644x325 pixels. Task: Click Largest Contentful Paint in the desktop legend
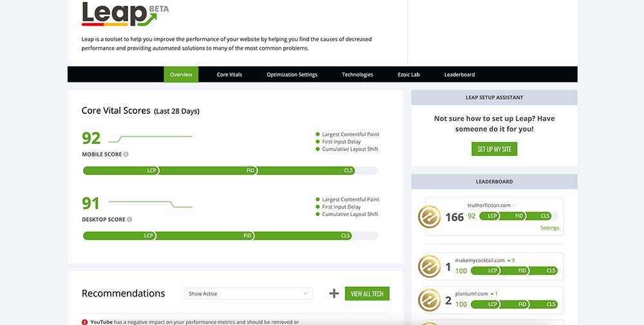click(350, 200)
